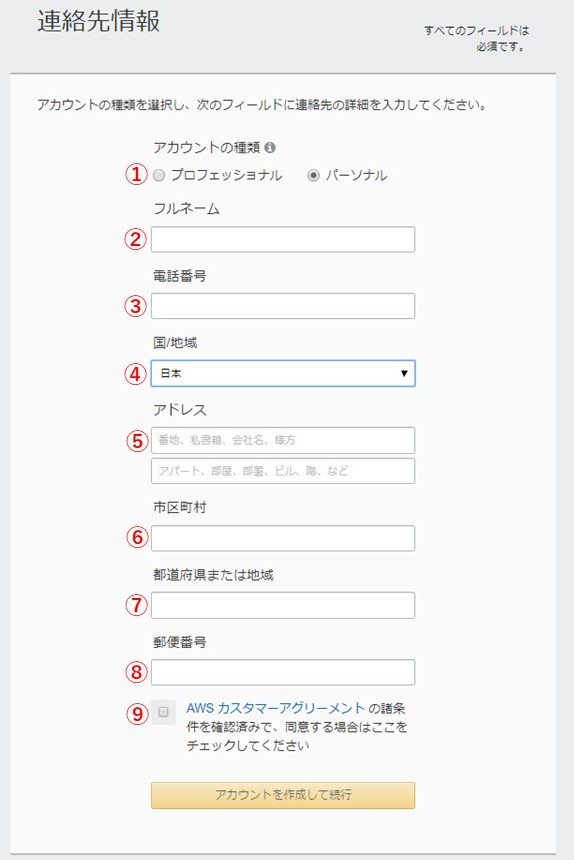Focus the フルネーム input field

point(283,240)
